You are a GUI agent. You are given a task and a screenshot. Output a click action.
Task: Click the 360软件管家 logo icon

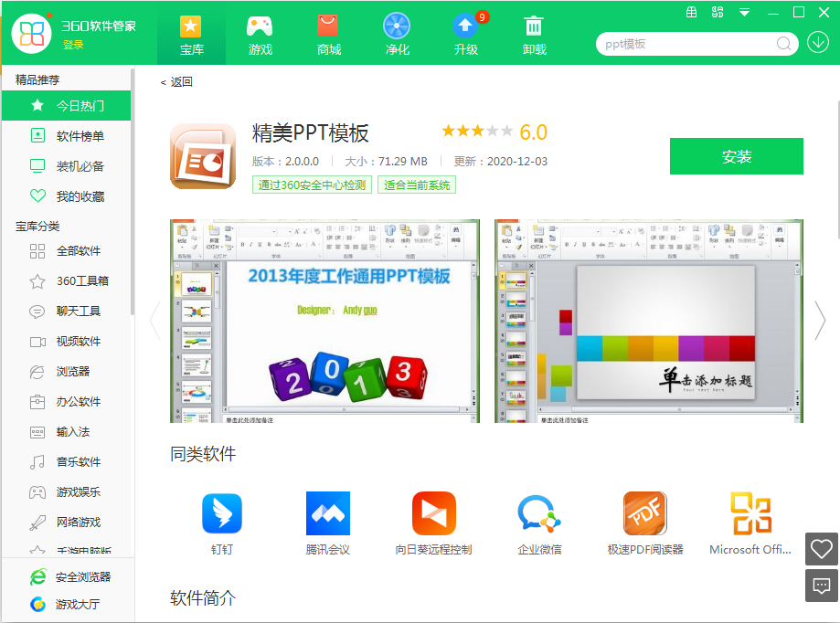click(31, 34)
